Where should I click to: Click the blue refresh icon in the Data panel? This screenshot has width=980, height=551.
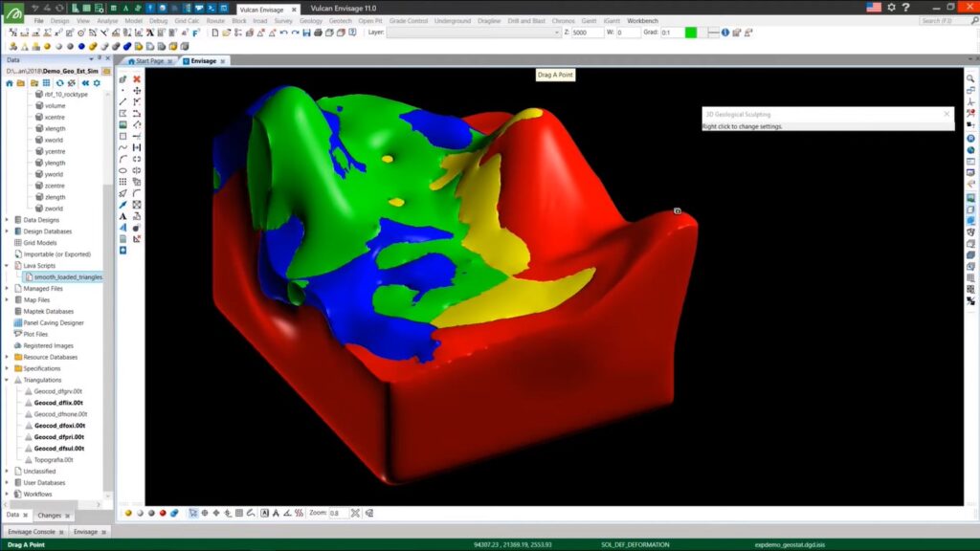[59, 83]
